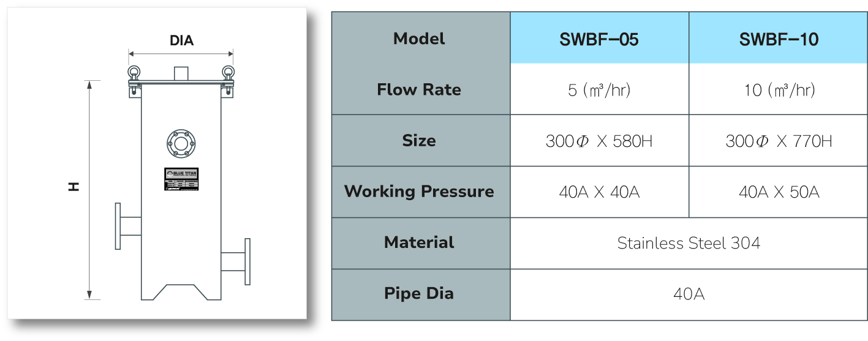The height and width of the screenshot is (341, 868).
Task: Select the left eye bolt lifting ring
Action: tap(134, 73)
